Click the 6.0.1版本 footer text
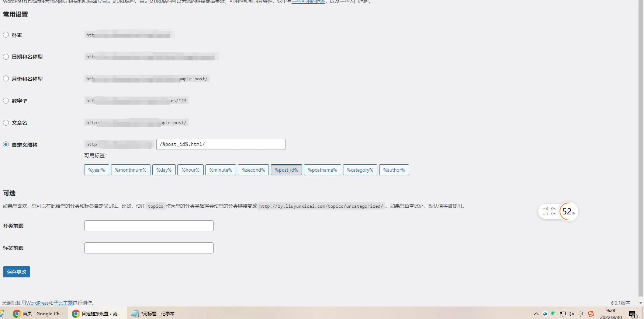 pyautogui.click(x=620, y=303)
